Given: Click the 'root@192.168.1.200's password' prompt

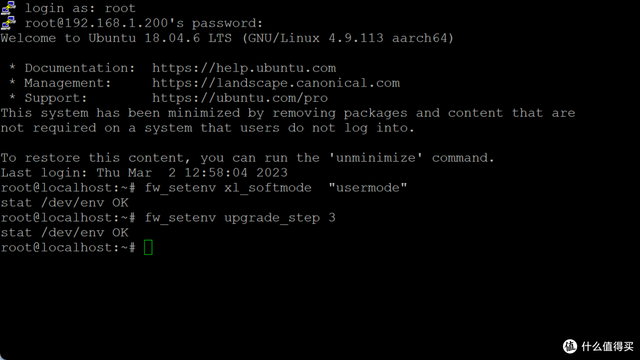Looking at the screenshot, I should coord(144,23).
